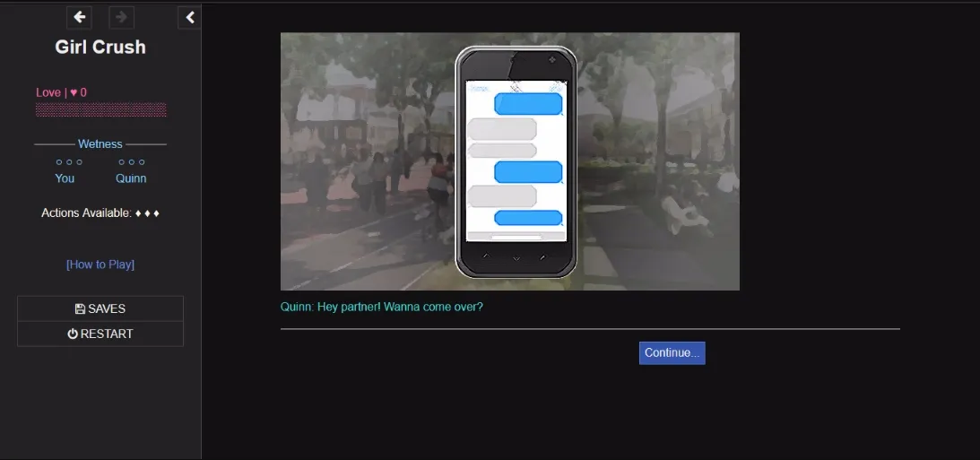Click the top blue message bubble on phone

tap(528, 104)
